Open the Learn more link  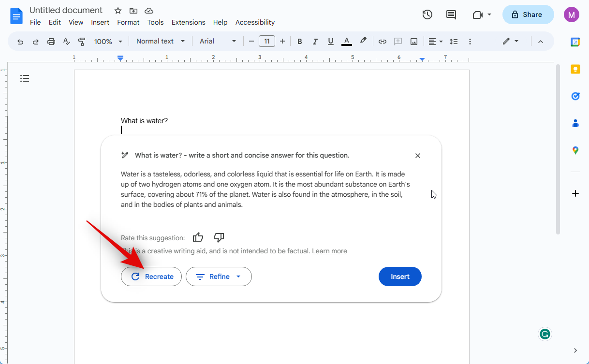coord(329,251)
